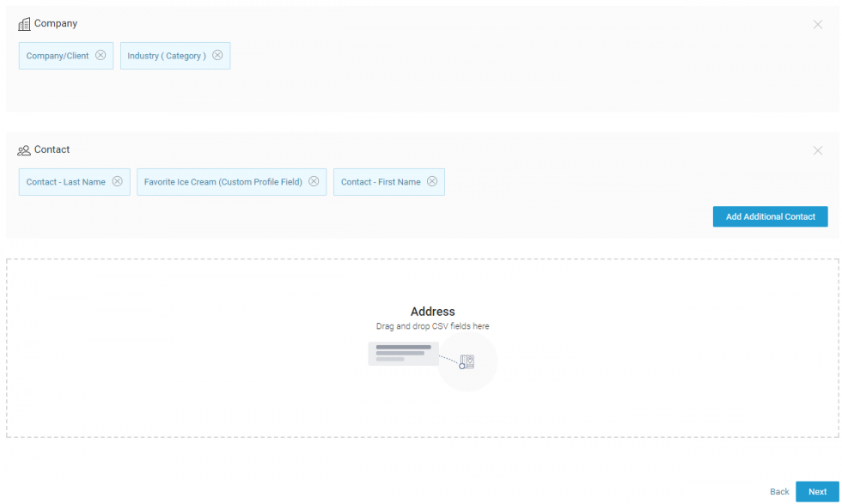This screenshot has width=842, height=504.
Task: Click the Company building icon
Action: (24, 24)
